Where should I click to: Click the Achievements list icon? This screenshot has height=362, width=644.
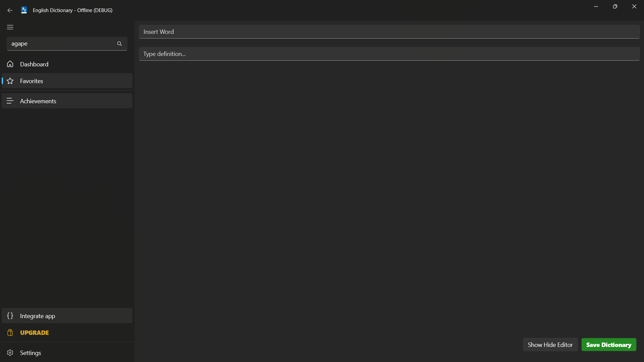pos(10,101)
